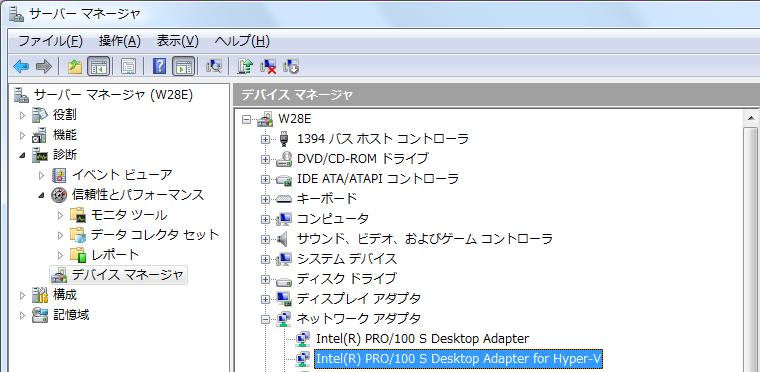Image resolution: width=760 pixels, height=372 pixels.
Task: Select サーバー マネージャ (W28E) root node
Action: coord(113,95)
